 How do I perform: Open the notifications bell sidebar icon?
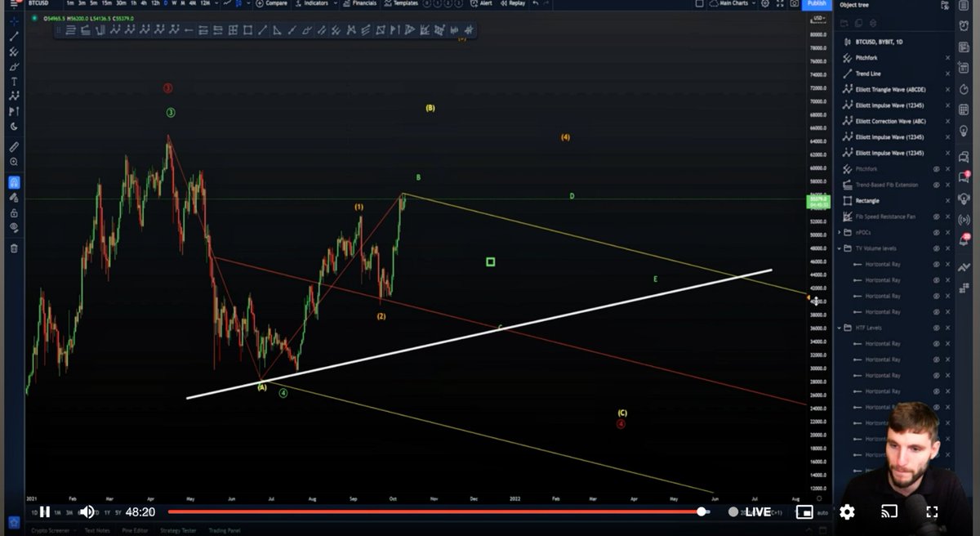point(964,239)
